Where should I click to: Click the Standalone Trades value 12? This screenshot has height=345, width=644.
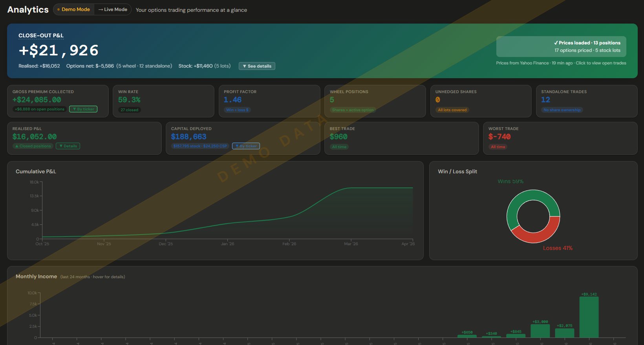546,100
